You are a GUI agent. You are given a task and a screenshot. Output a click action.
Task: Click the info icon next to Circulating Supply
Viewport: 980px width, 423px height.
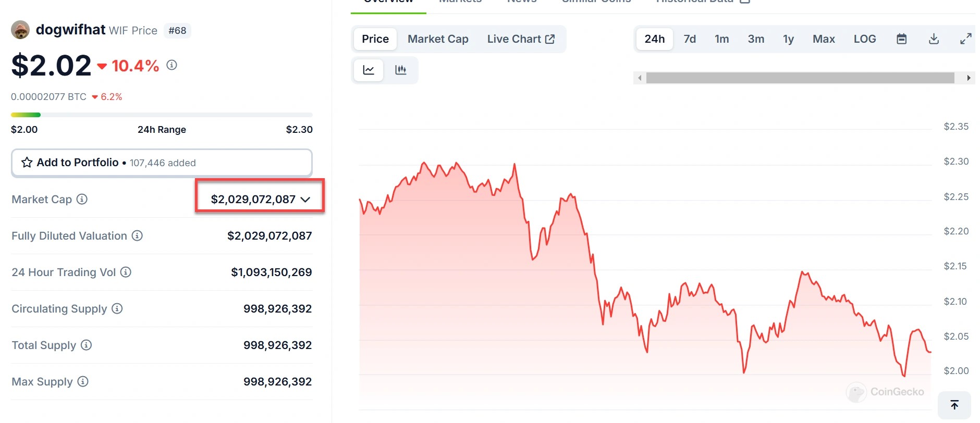click(117, 308)
